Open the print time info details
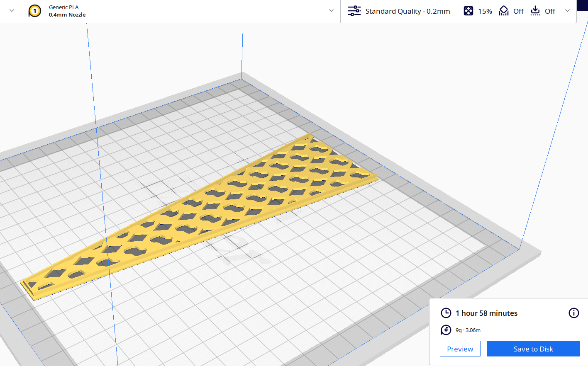 574,313
